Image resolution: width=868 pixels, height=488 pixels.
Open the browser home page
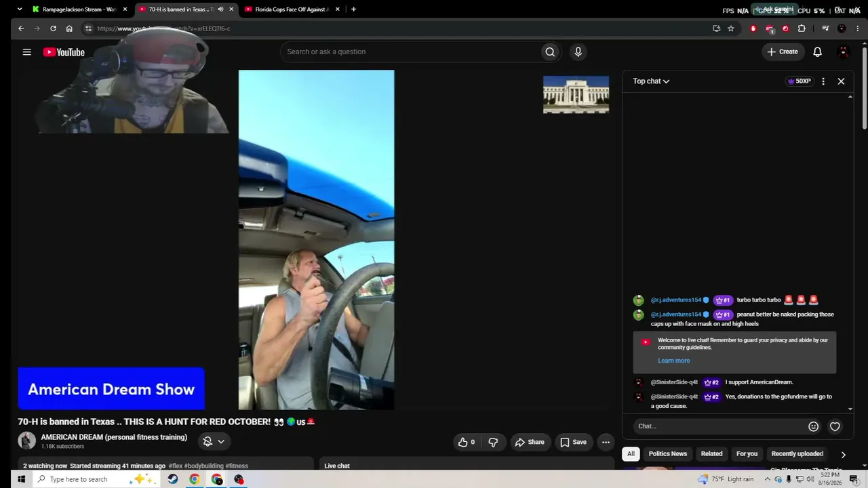click(69, 28)
